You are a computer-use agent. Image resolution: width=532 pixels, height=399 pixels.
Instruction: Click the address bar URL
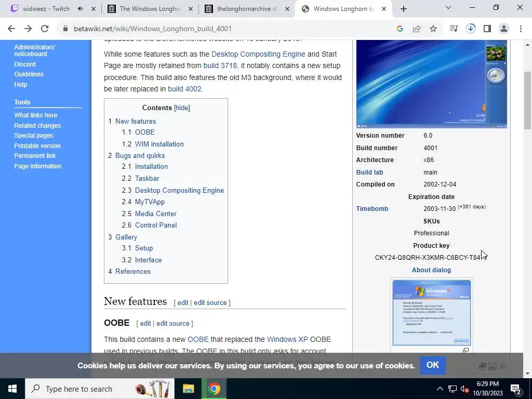tap(153, 29)
